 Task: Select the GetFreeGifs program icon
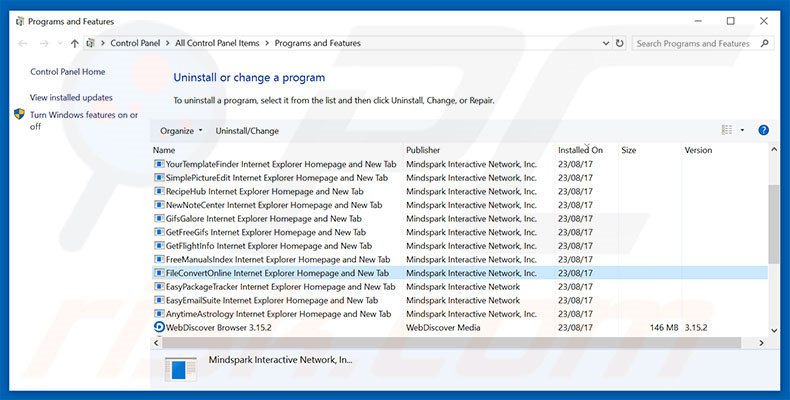pos(159,232)
